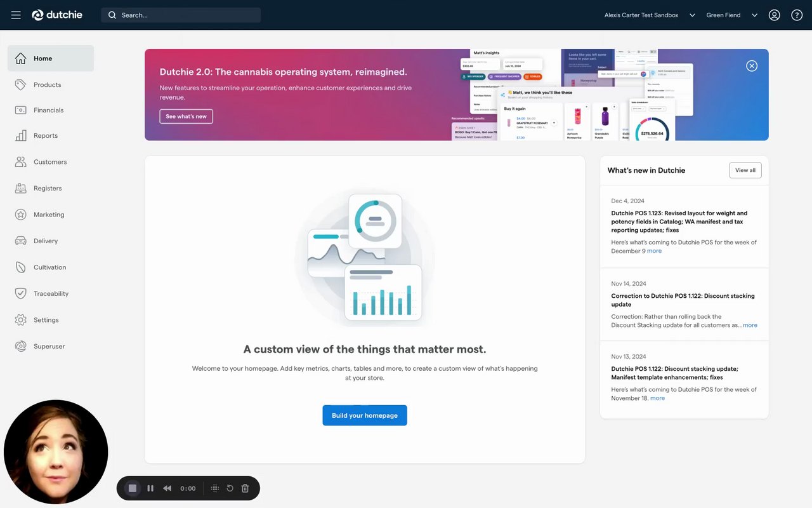812x508 pixels.
Task: Click the Home house icon in the sidebar
Action: [x=21, y=58]
